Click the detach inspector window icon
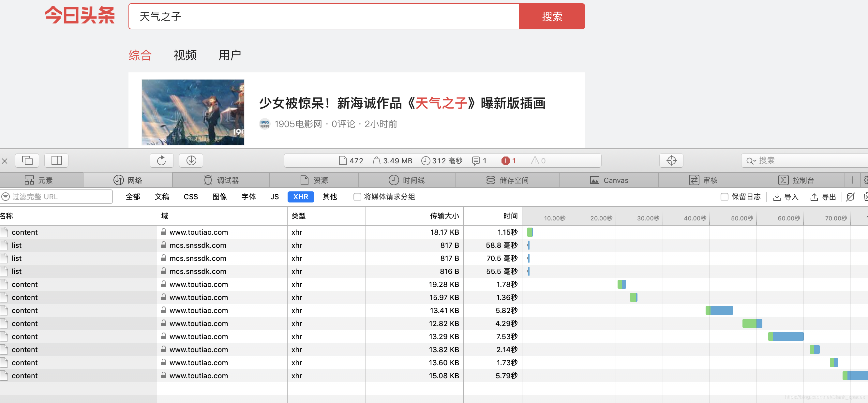Image resolution: width=868 pixels, height=403 pixels. coord(27,160)
